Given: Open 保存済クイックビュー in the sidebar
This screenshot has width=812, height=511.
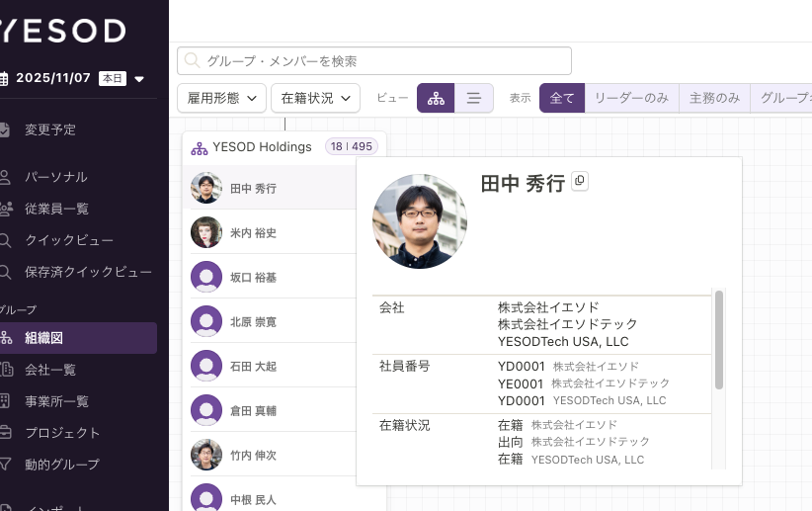Looking at the screenshot, I should (88, 272).
